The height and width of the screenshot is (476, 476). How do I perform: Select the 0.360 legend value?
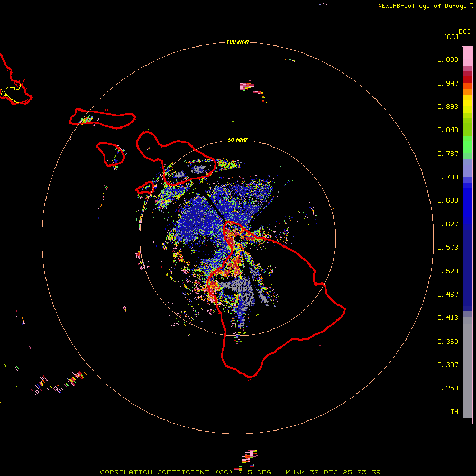point(448,342)
